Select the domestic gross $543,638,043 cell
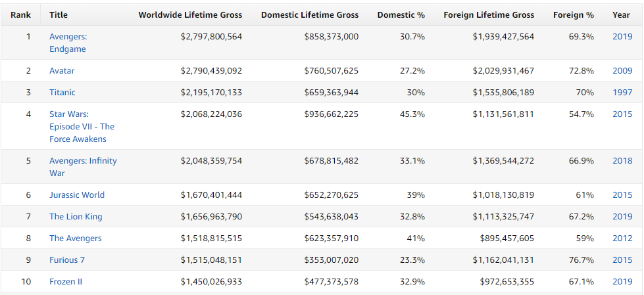 pyautogui.click(x=332, y=217)
